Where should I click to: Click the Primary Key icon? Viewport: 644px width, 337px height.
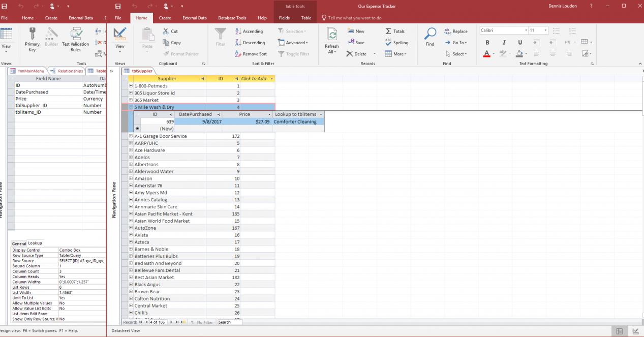[32, 34]
